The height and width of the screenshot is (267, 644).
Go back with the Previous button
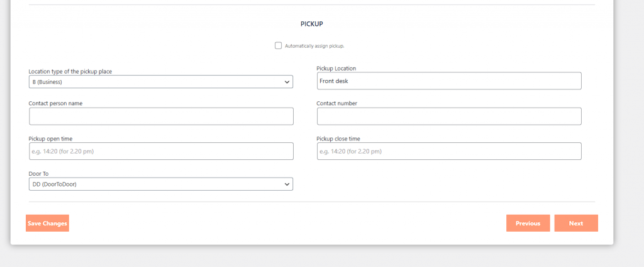tap(528, 223)
